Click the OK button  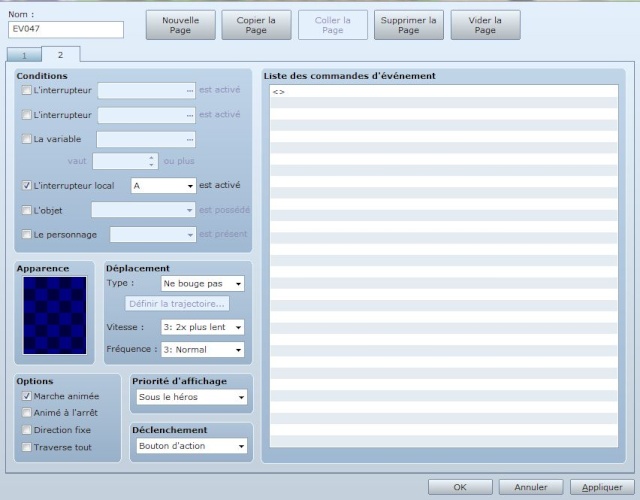tap(460, 487)
